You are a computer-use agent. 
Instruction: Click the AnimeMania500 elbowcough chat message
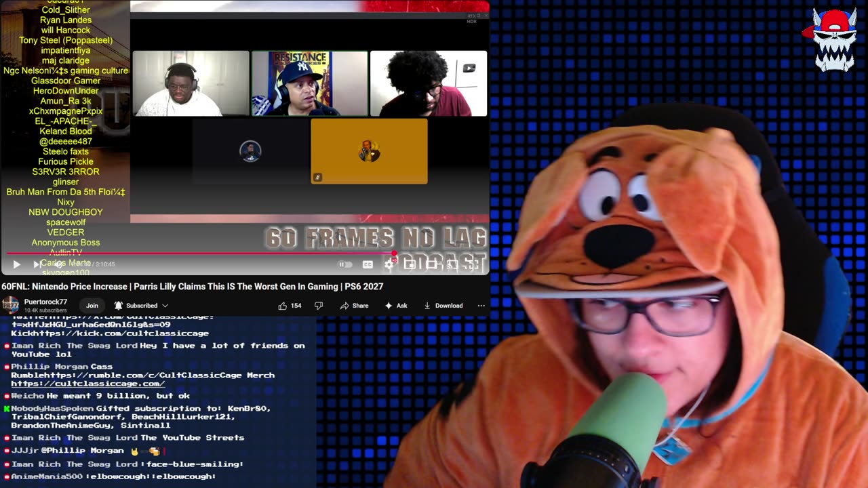point(110,477)
